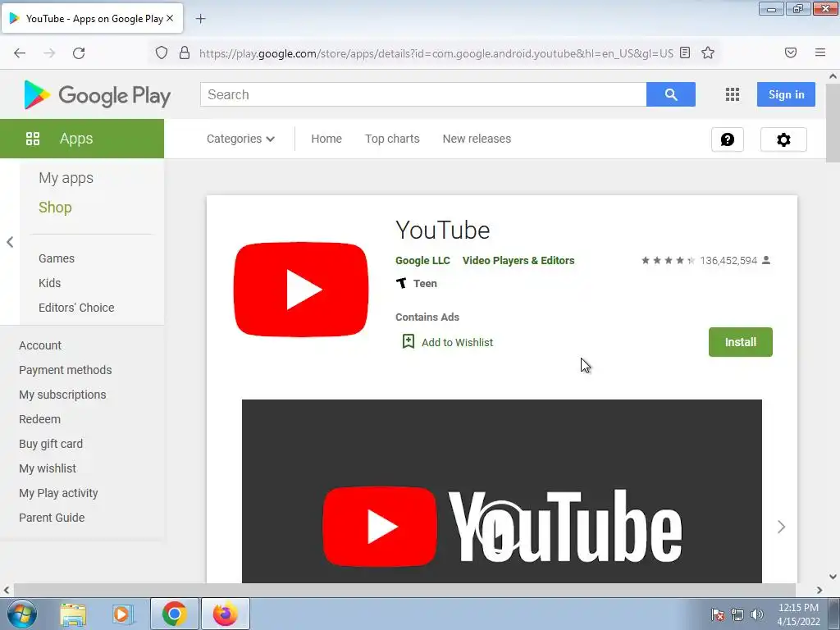Open the Buy gift card link

(x=51, y=444)
